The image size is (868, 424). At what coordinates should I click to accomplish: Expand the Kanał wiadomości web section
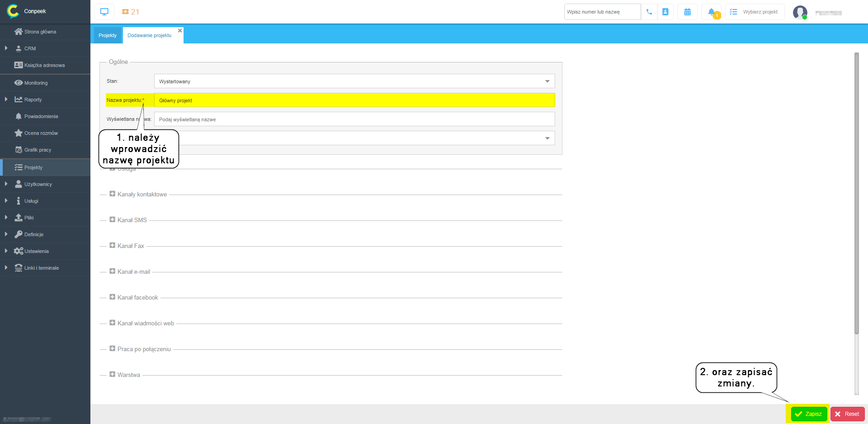click(113, 323)
